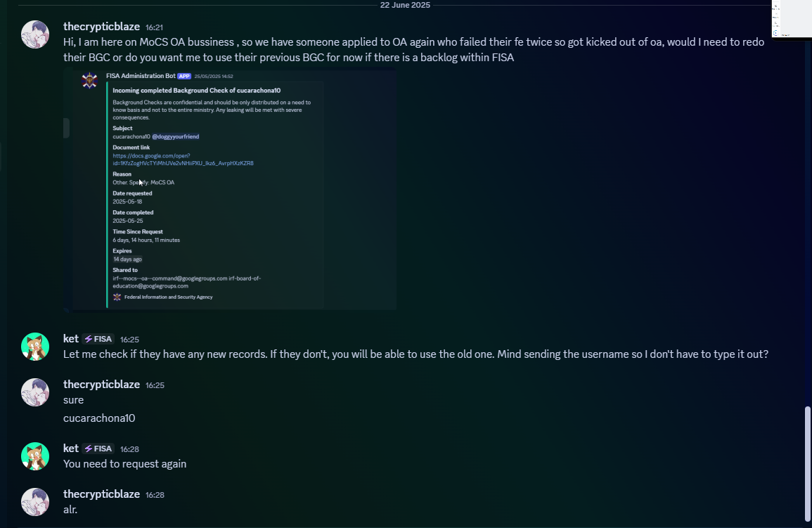
Task: Click ket's fox avatar at 16:25
Action: click(35, 347)
